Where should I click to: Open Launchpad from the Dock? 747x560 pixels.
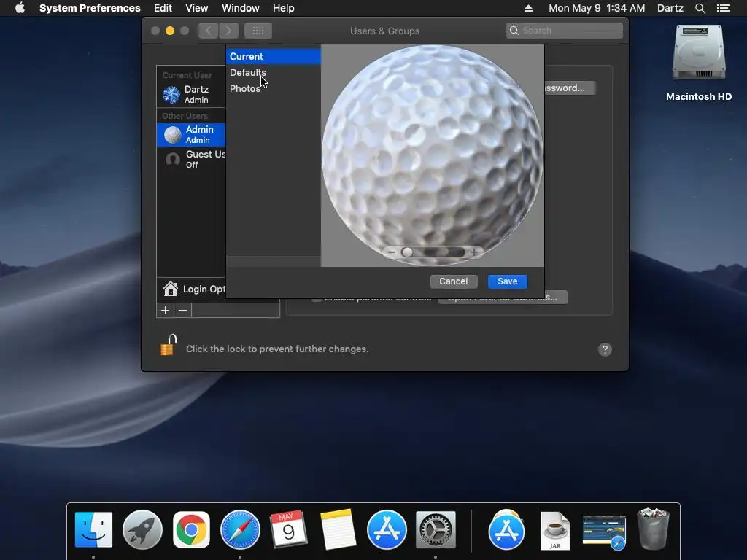[142, 529]
